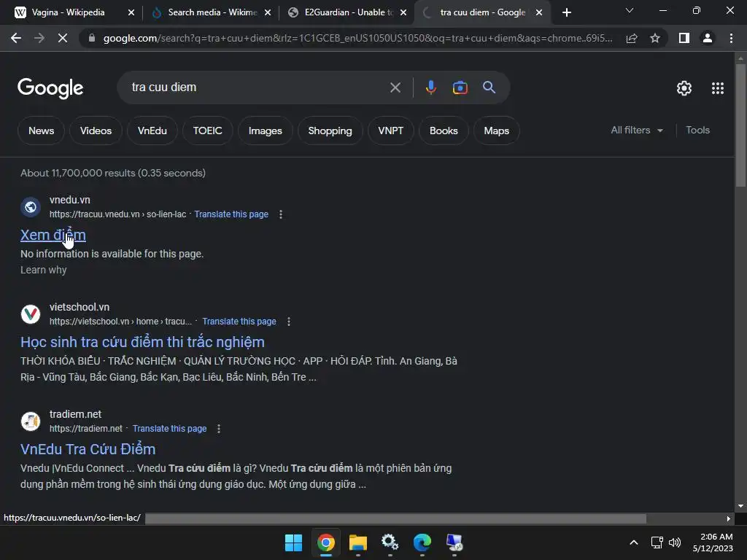This screenshot has width=747, height=560.
Task: Click the address bar URL
Action: (x=357, y=38)
